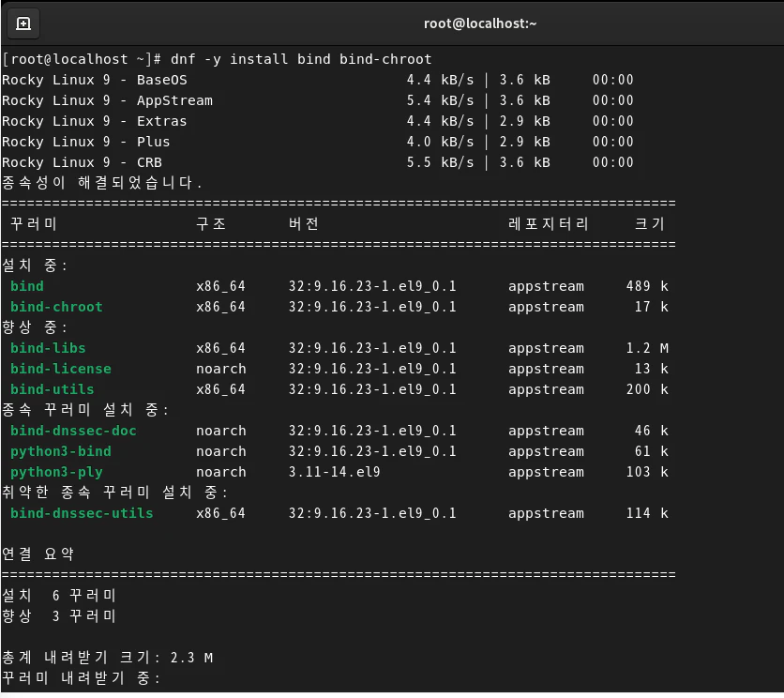
Task: Click the '꾸러미' column header
Action: [34, 223]
